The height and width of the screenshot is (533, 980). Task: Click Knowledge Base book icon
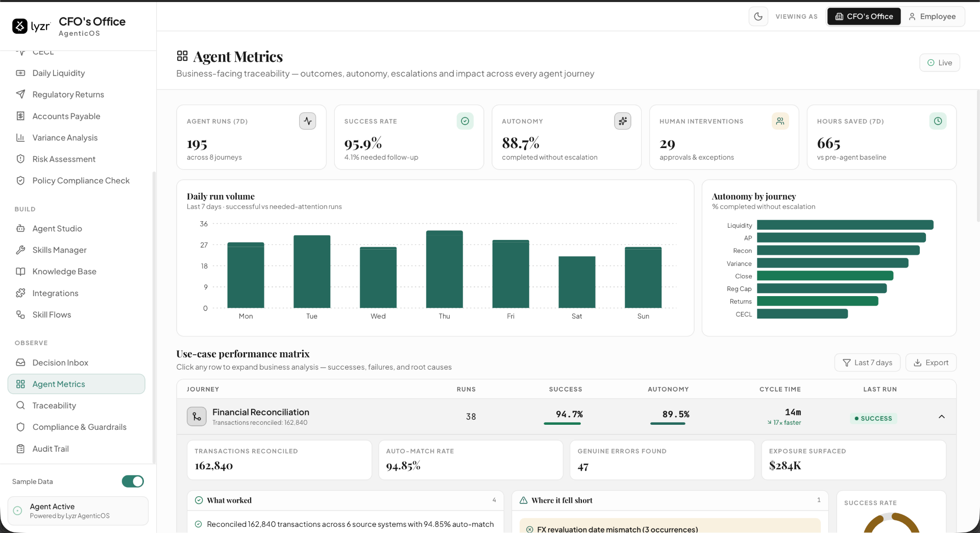(x=20, y=271)
